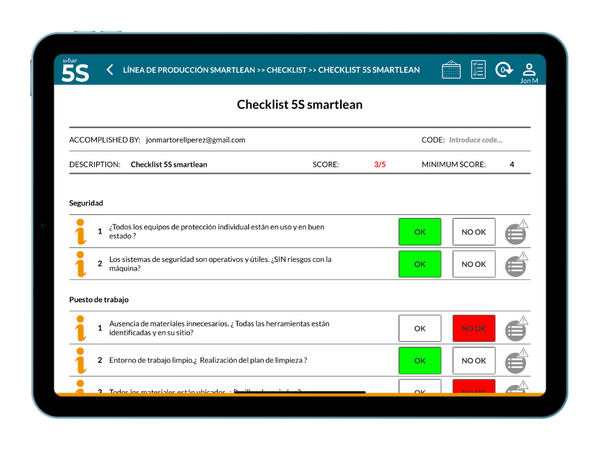Open info icon for protección individual question
Viewport: 600px width, 450px height.
(80, 232)
